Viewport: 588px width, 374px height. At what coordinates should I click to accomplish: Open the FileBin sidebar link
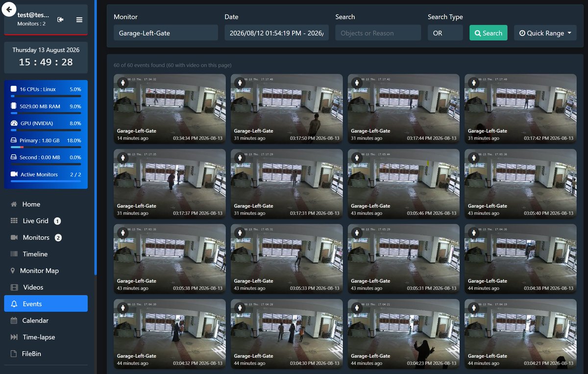tap(46, 354)
